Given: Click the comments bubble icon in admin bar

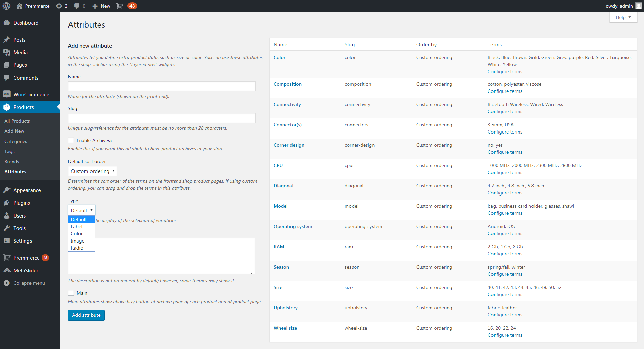Looking at the screenshot, I should coord(77,6).
